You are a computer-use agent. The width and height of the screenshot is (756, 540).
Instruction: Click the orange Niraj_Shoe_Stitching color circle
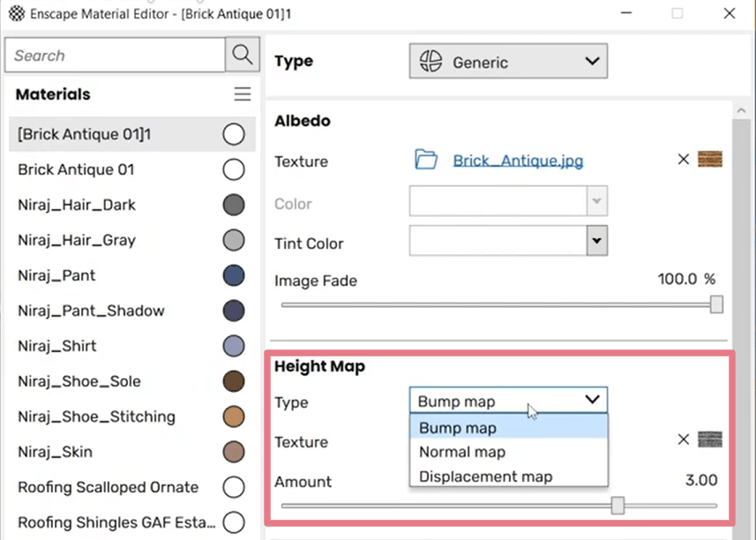pyautogui.click(x=234, y=416)
